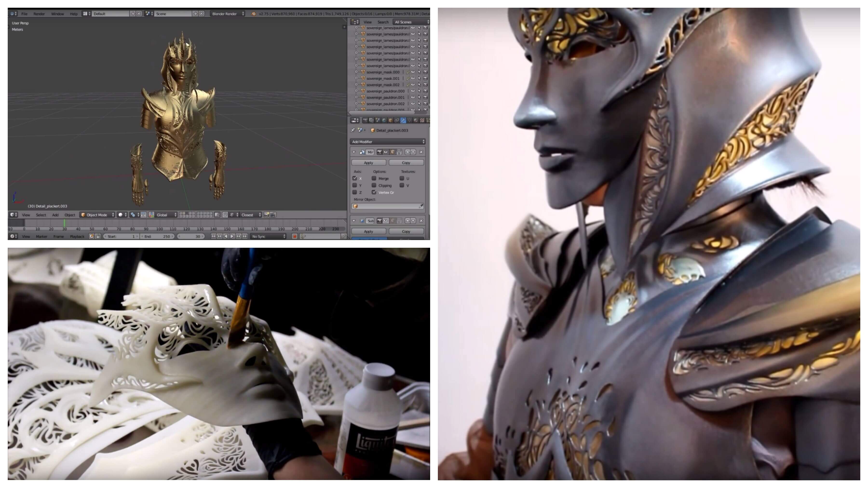The height and width of the screenshot is (488, 868).
Task: Expand the sovereign_pauldron.000 outliner row
Action: click(x=356, y=91)
